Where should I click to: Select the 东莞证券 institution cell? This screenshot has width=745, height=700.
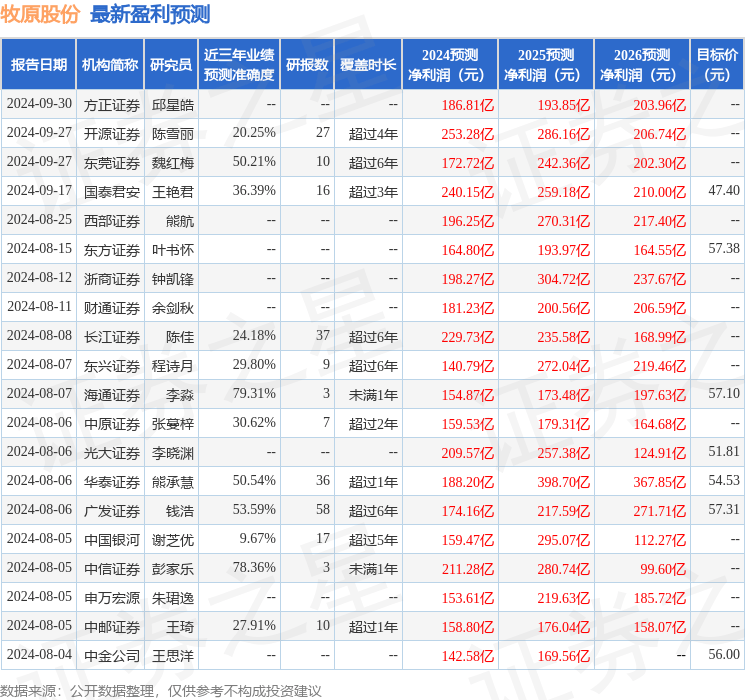[x=112, y=163]
